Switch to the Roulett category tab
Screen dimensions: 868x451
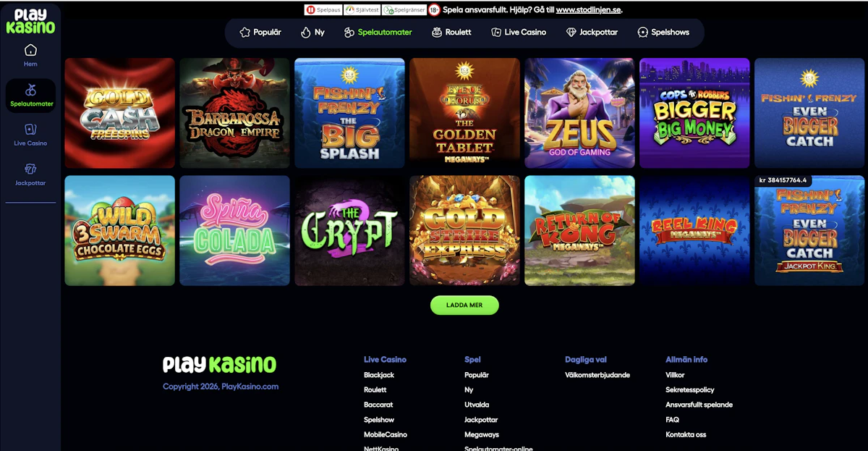(x=451, y=33)
